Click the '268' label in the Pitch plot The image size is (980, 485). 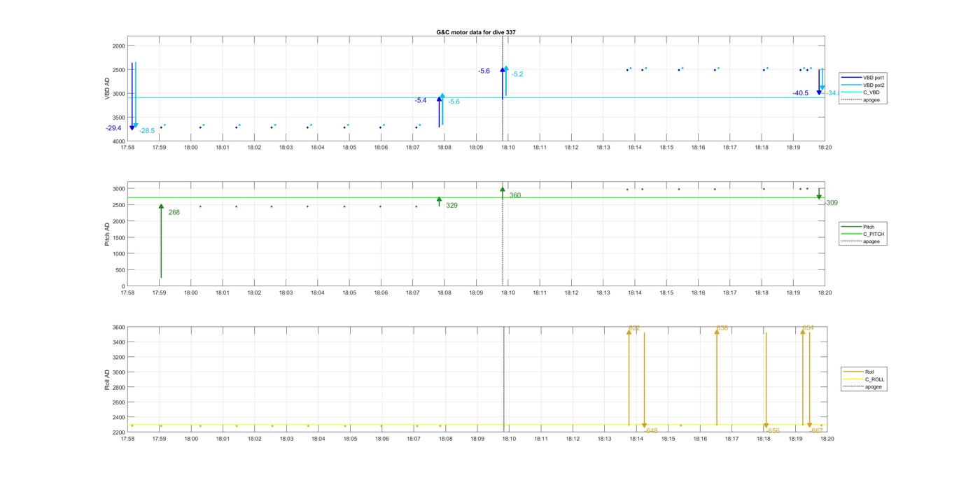pyautogui.click(x=174, y=212)
